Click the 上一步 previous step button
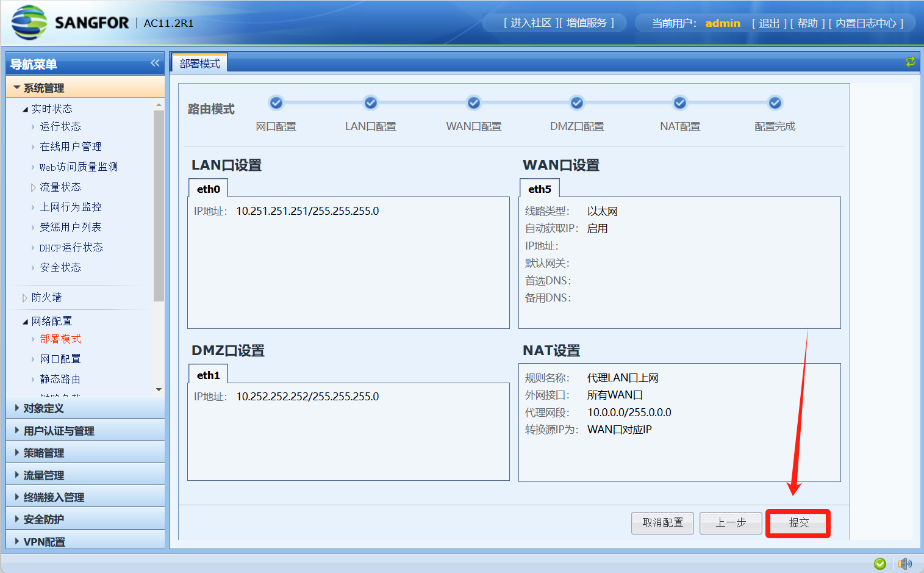Image resolution: width=924 pixels, height=573 pixels. tap(730, 523)
